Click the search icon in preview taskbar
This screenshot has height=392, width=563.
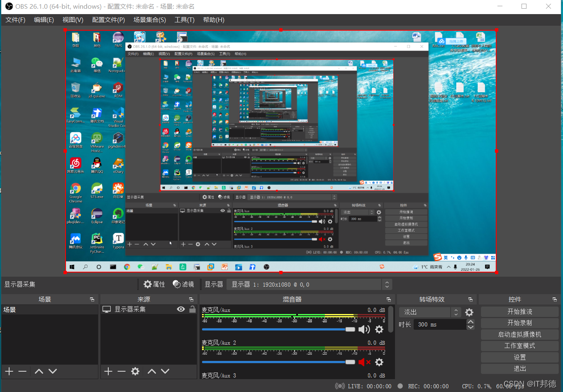tap(85, 267)
